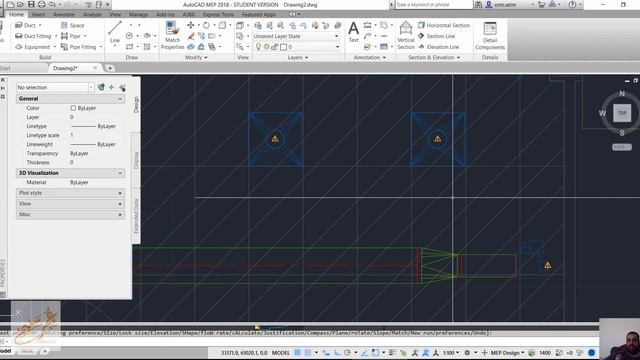The height and width of the screenshot is (360, 640).
Task: Select the Space tool
Action: coord(72,25)
